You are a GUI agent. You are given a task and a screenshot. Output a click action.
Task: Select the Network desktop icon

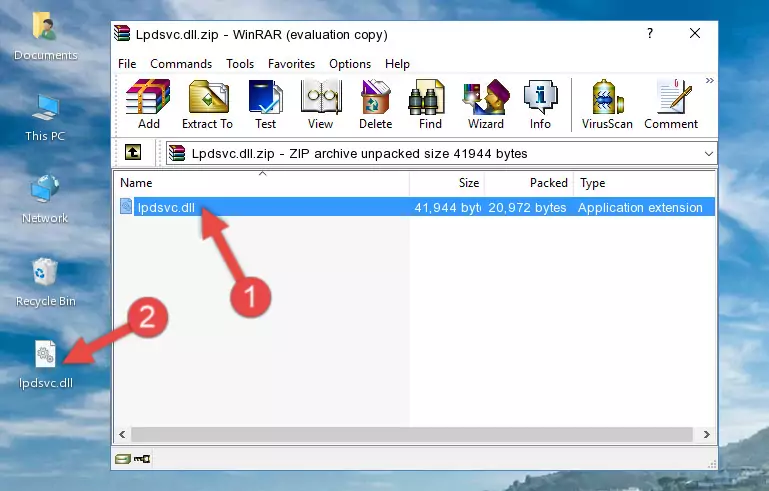45,199
